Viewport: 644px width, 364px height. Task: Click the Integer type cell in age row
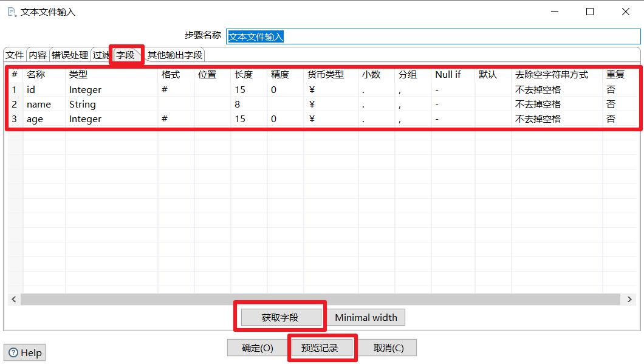coord(112,118)
